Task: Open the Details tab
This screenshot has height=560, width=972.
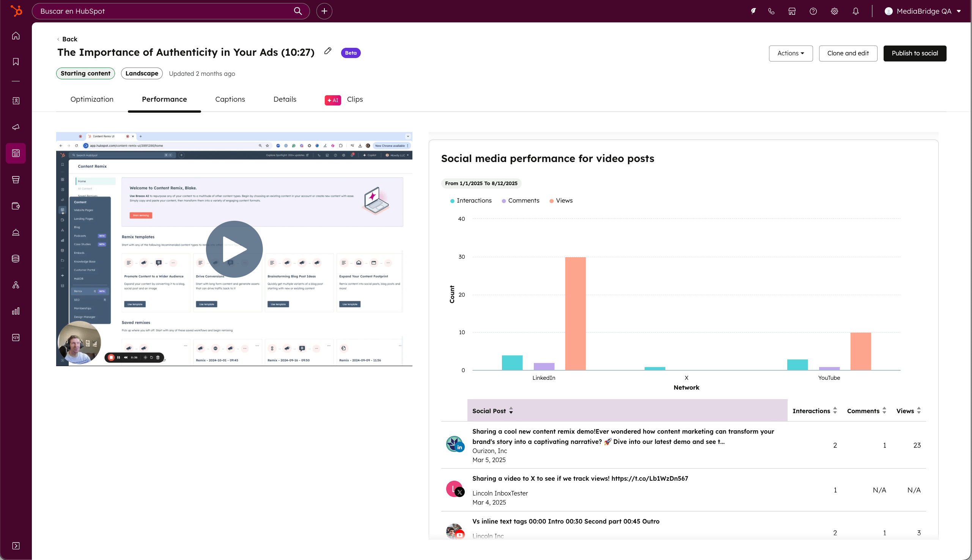Action: click(x=285, y=99)
